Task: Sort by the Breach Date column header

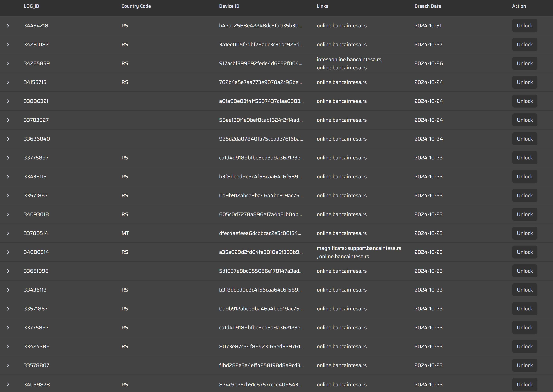Action: click(x=428, y=6)
